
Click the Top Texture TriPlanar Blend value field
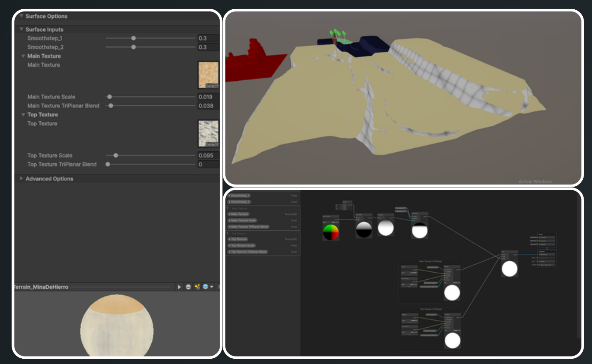pyautogui.click(x=208, y=164)
